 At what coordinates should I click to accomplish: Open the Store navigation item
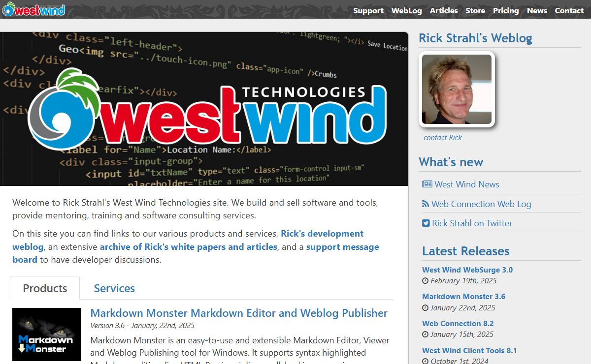475,10
